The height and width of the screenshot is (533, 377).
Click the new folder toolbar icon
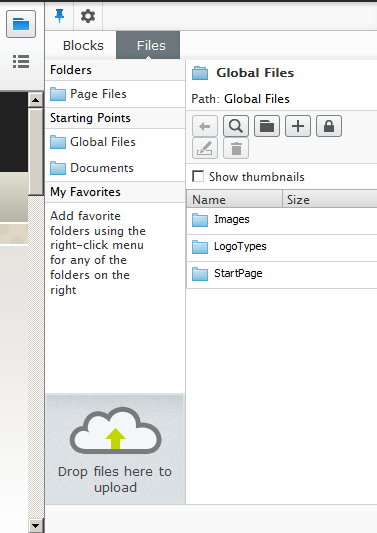pyautogui.click(x=267, y=126)
